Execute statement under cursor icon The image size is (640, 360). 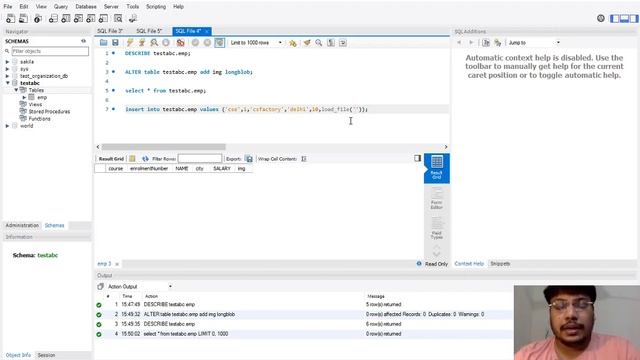point(142,42)
